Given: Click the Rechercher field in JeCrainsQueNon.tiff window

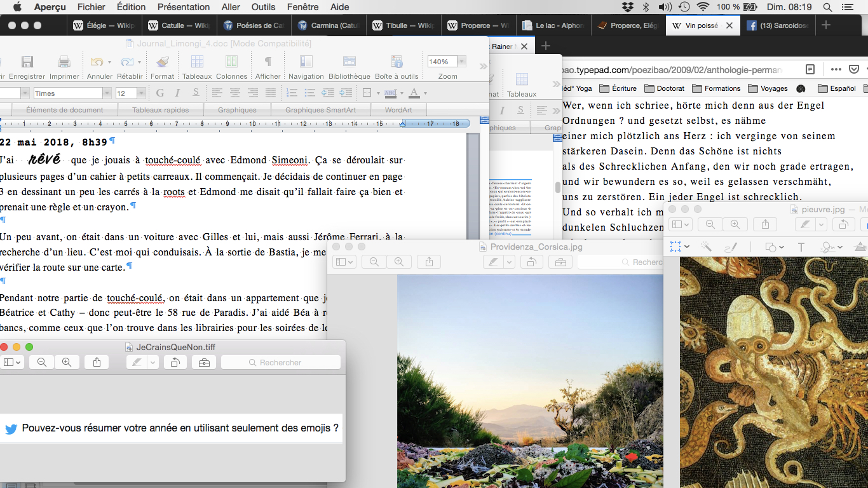Looking at the screenshot, I should tap(280, 362).
